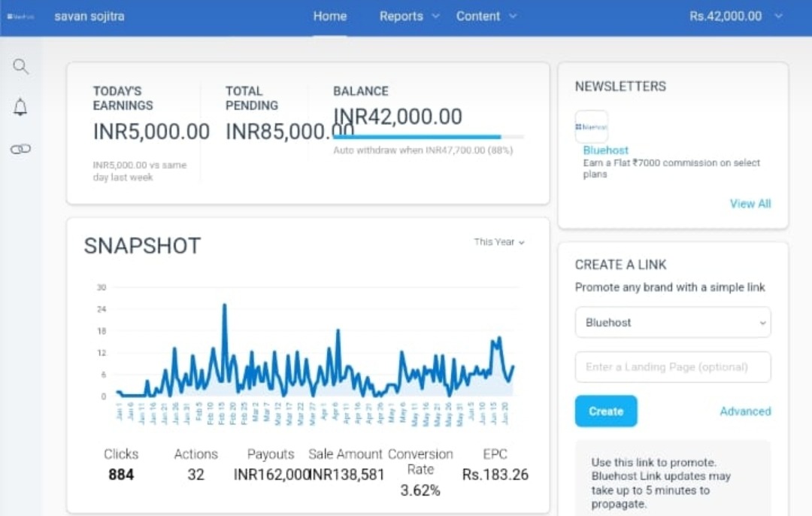The height and width of the screenshot is (516, 812).
Task: Expand the Content menu
Action: pos(486,17)
